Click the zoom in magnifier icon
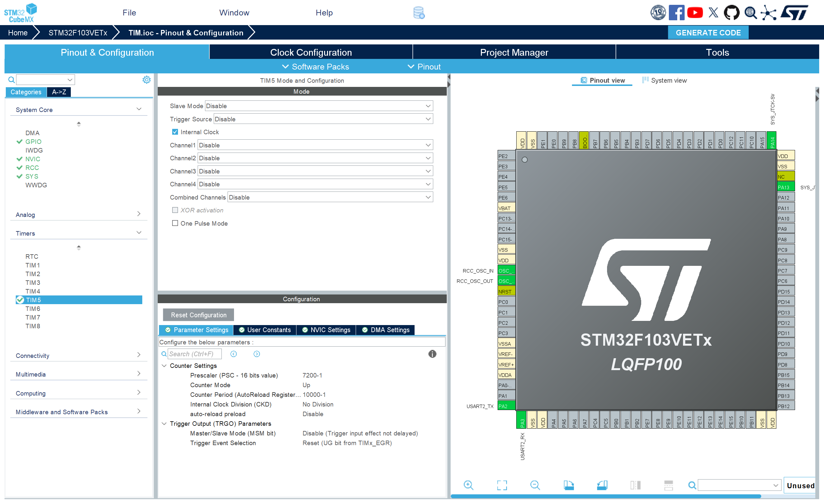Viewport: 824px width, 504px height. [468, 485]
